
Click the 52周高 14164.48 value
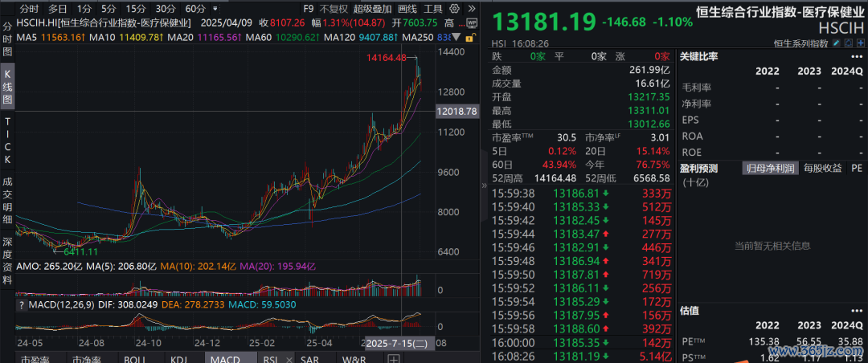point(554,178)
